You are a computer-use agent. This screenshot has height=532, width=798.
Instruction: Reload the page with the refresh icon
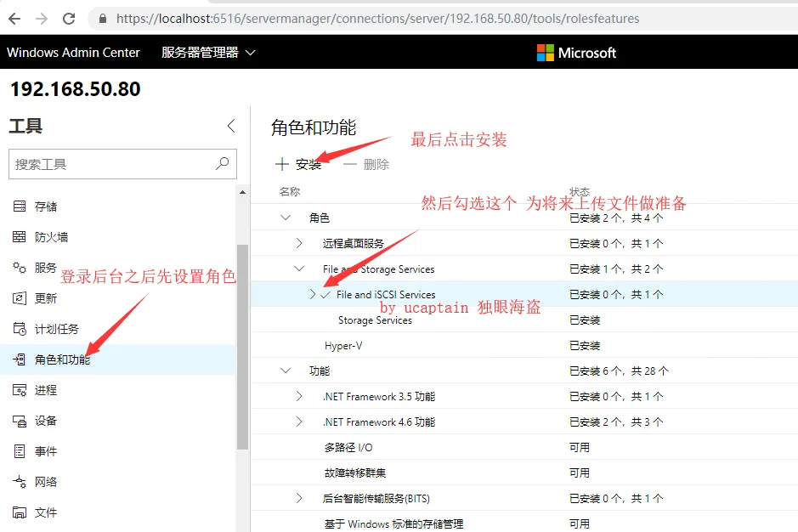(x=69, y=19)
